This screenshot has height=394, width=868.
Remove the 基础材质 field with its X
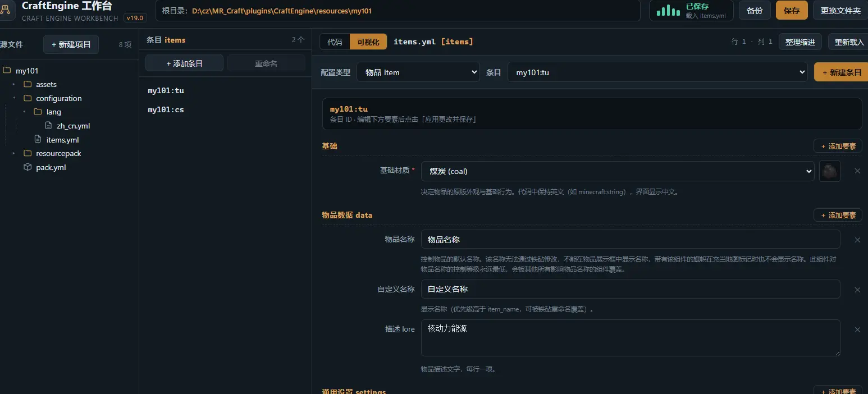click(x=857, y=171)
